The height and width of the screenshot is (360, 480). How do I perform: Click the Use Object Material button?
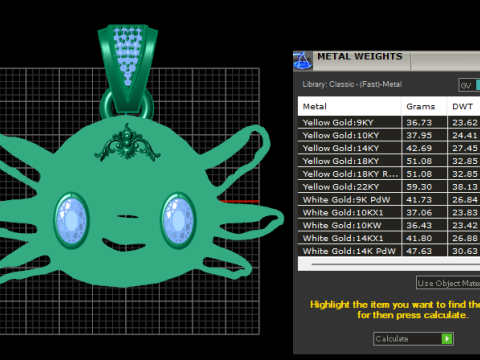point(448,283)
